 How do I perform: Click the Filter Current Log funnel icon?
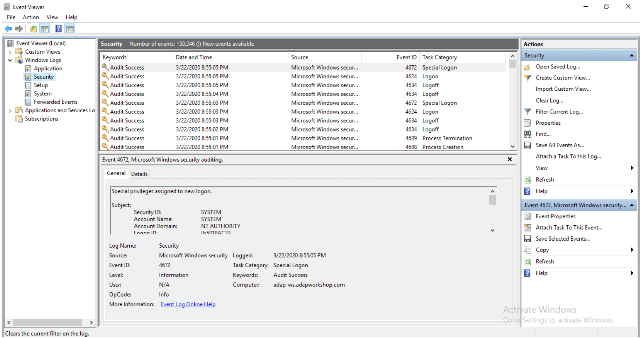[527, 112]
